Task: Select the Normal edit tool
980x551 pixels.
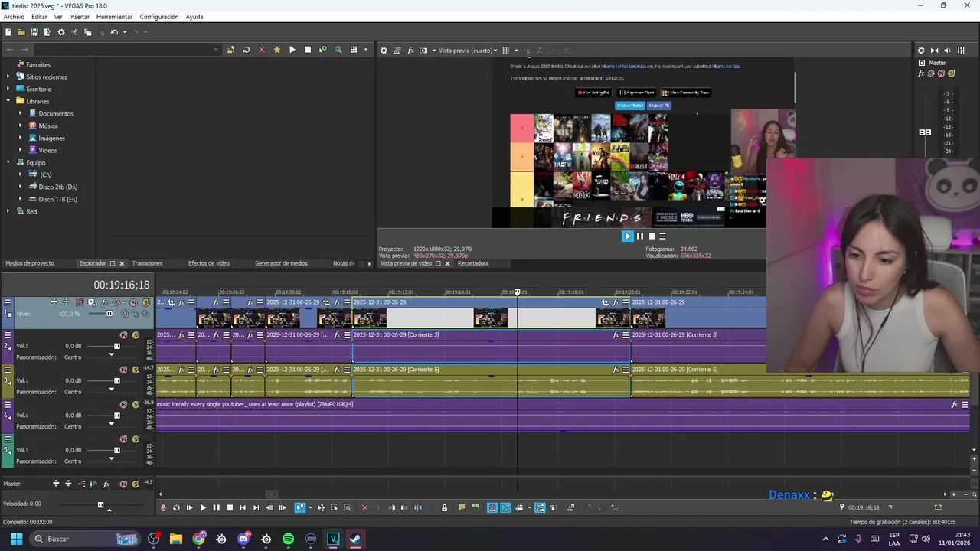Action: [x=300, y=507]
